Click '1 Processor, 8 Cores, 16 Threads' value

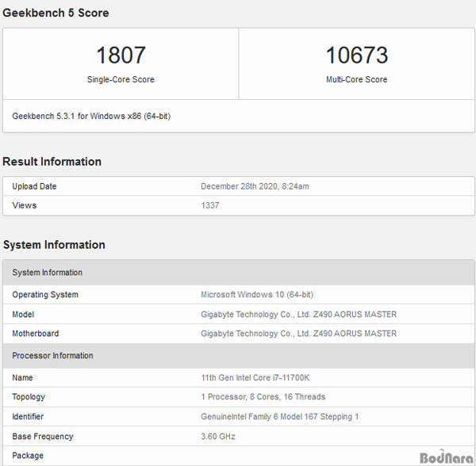263,397
